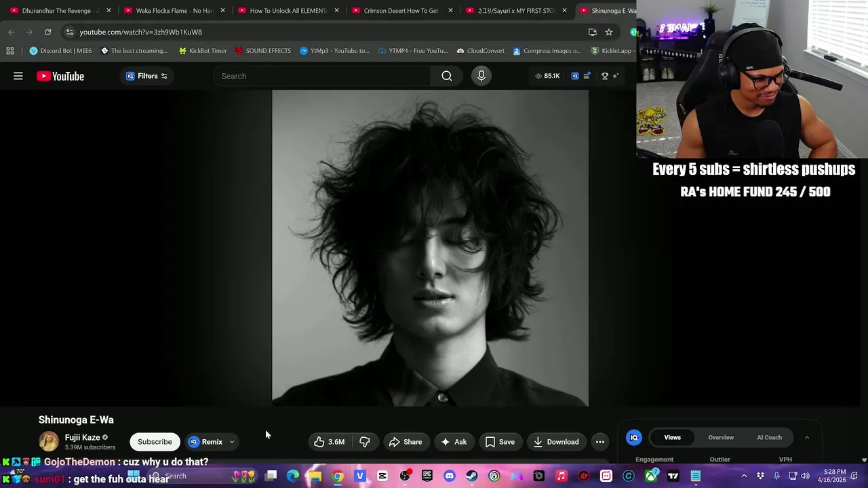Click the install/cast icon in address bar
Image resolution: width=868 pixels, height=488 pixels.
click(593, 32)
